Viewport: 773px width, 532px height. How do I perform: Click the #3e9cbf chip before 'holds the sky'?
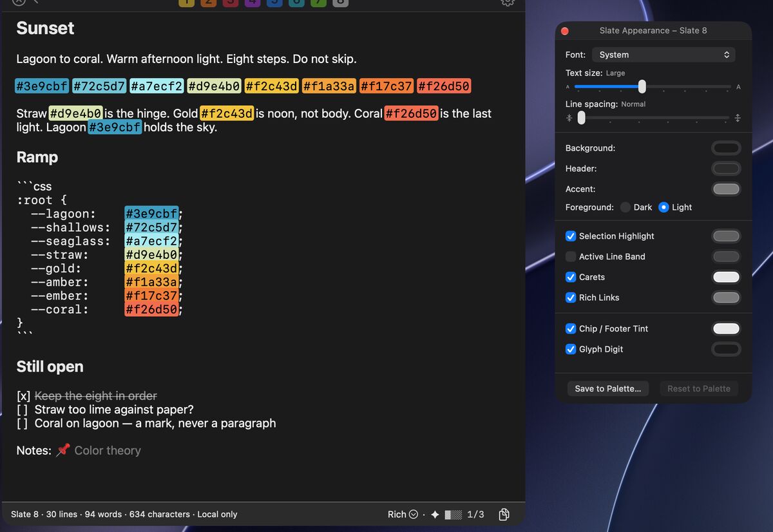(115, 127)
